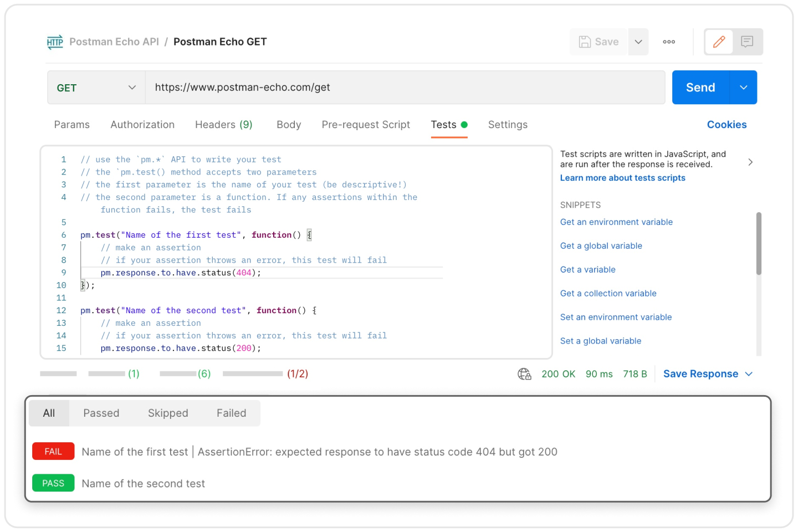
Task: Click the network security globe icon near 200 OK
Action: (x=524, y=374)
